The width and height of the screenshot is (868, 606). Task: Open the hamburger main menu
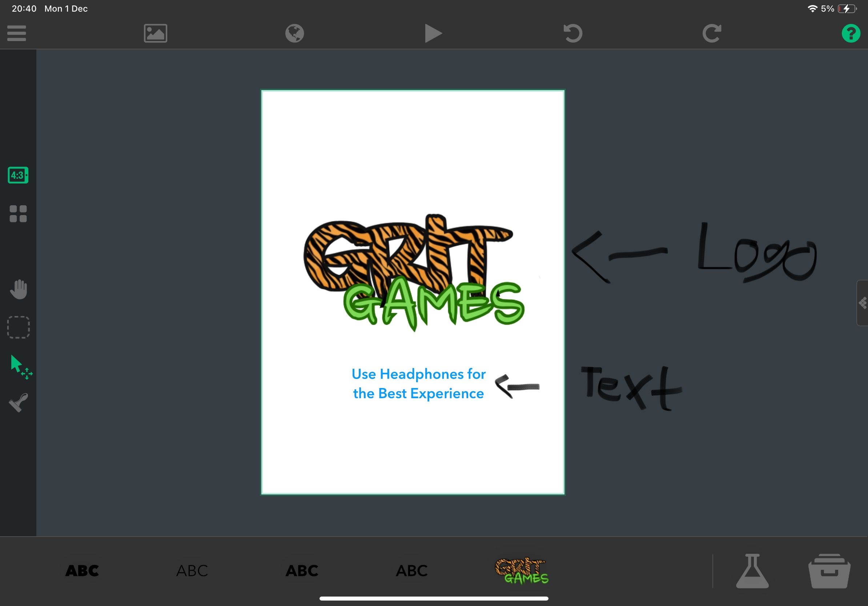[17, 33]
